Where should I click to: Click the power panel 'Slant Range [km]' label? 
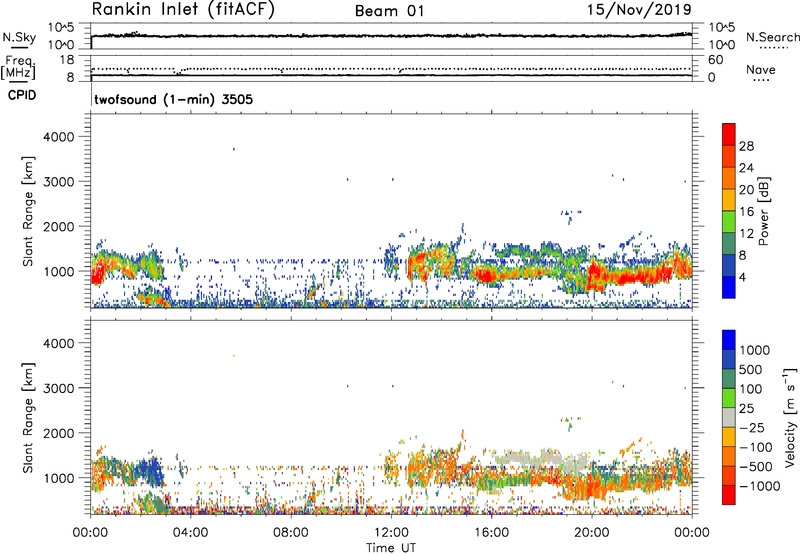28,211
